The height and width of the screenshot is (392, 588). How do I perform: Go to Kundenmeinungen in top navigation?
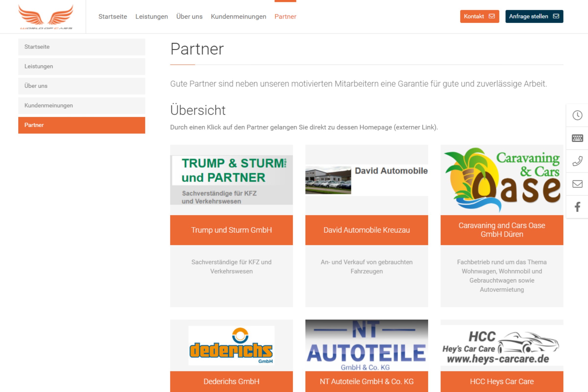pyautogui.click(x=238, y=16)
